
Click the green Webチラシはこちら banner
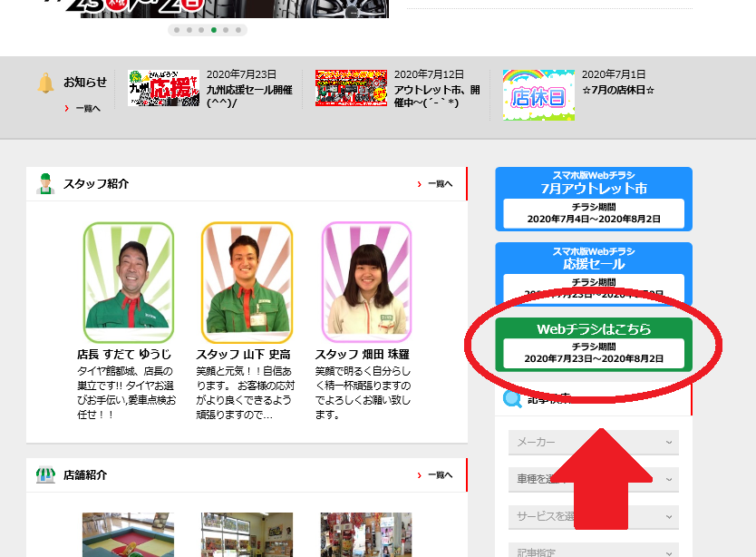click(x=594, y=344)
